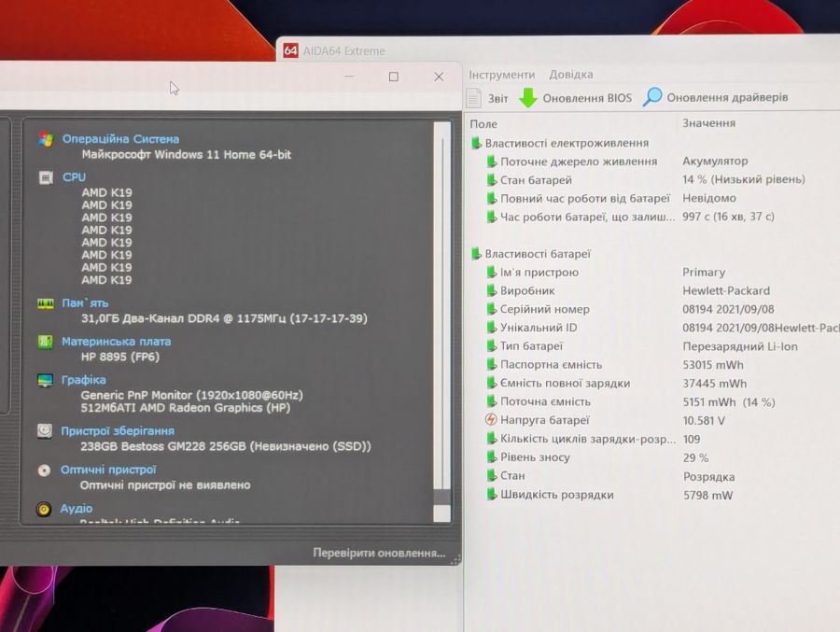Click the AIDA64 Extreme title bar logo

pos(290,50)
